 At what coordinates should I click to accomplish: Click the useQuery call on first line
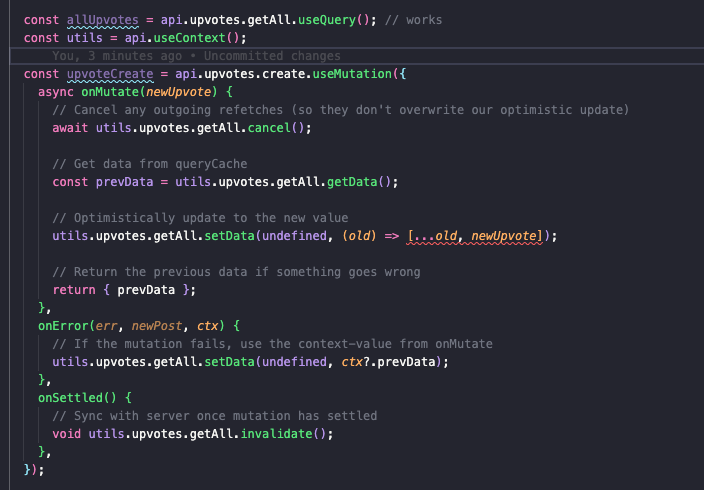[x=327, y=20]
